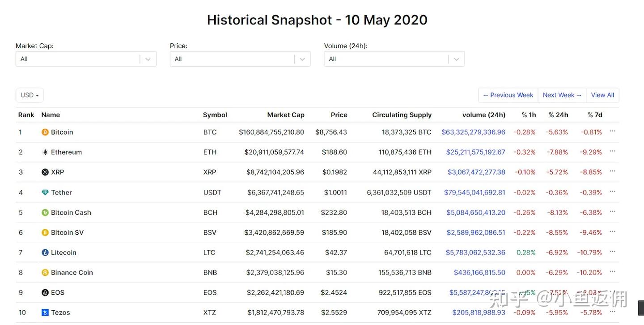Expand the Market Cap filter dropdown
Image resolution: width=644 pixels, height=325 pixels.
click(x=148, y=59)
